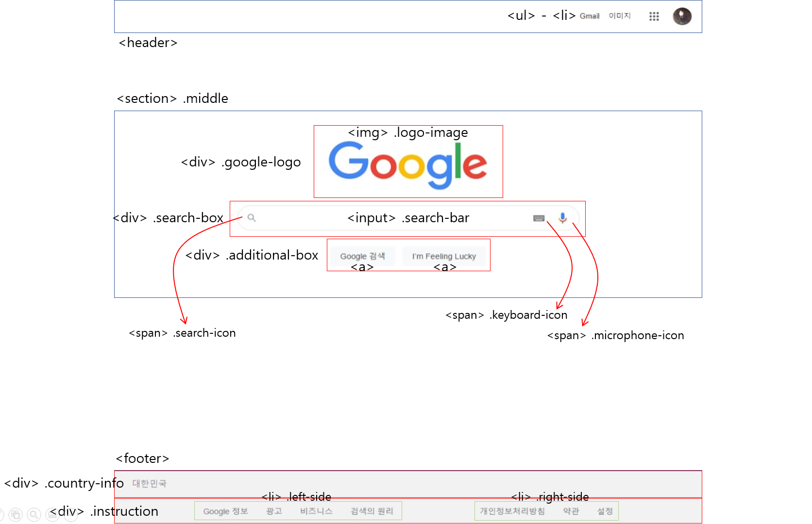Open the 개인정보처리방침 footer link

(x=512, y=511)
